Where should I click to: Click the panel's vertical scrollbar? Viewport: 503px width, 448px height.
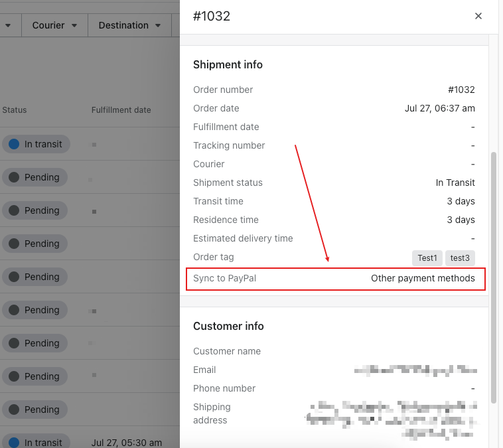click(493, 278)
